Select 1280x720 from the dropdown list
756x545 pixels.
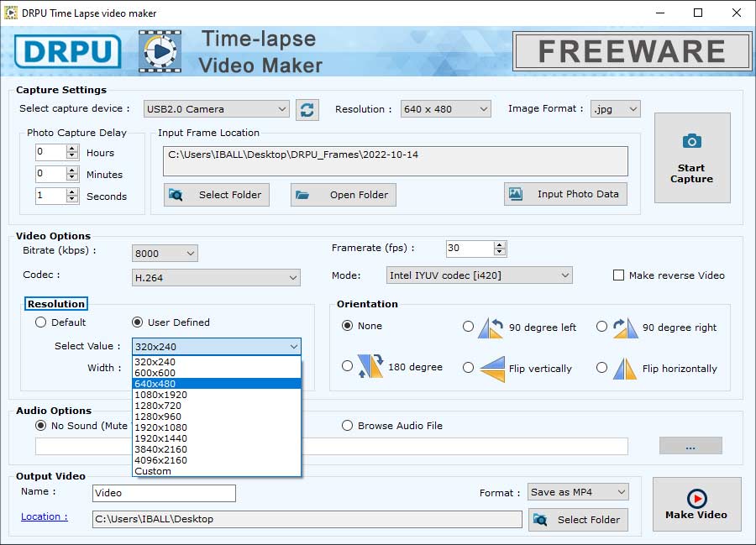(217, 406)
